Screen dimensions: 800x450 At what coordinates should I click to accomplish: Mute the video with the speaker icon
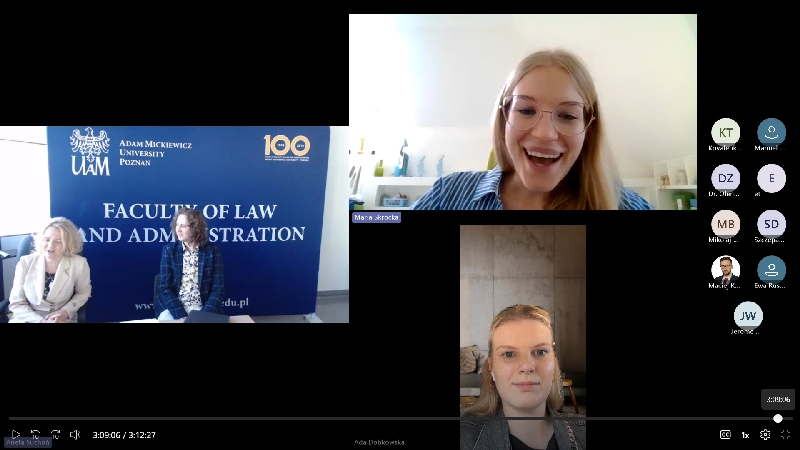coord(75,435)
